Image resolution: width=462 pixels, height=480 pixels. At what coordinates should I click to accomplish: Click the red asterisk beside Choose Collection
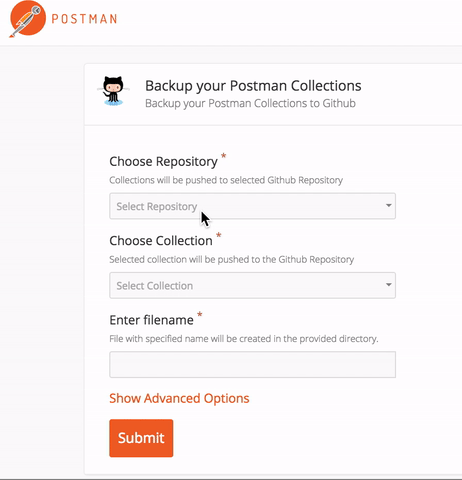click(x=218, y=235)
